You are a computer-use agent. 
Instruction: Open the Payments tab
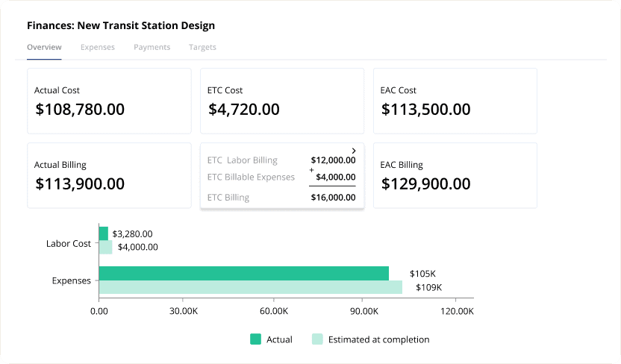(x=152, y=47)
